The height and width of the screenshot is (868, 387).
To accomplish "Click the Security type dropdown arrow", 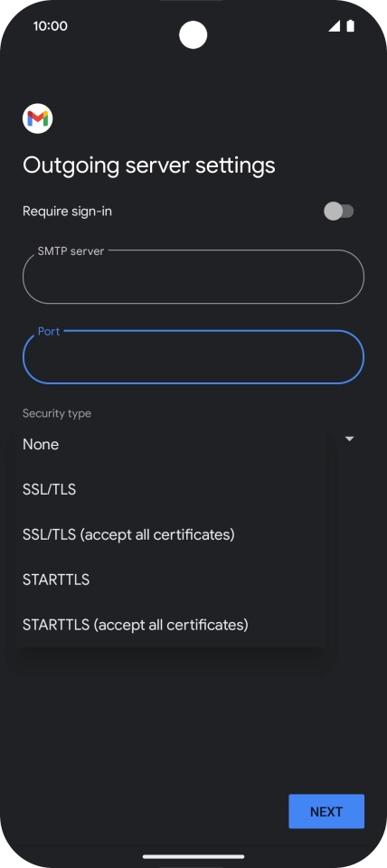I will (x=349, y=439).
